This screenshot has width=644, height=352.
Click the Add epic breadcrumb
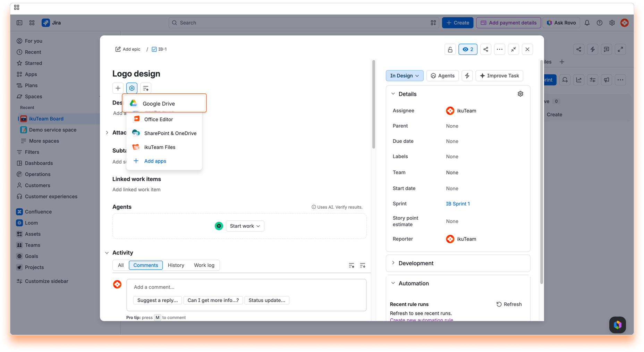pyautogui.click(x=128, y=49)
